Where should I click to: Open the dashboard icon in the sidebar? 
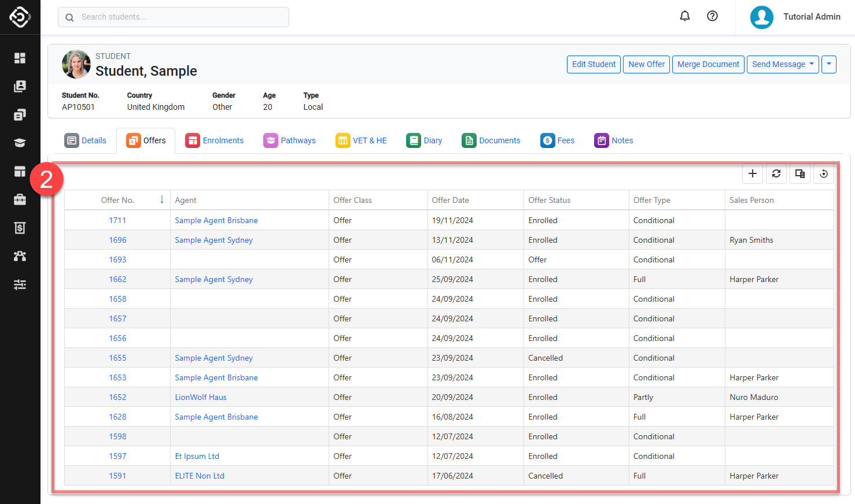(20, 58)
